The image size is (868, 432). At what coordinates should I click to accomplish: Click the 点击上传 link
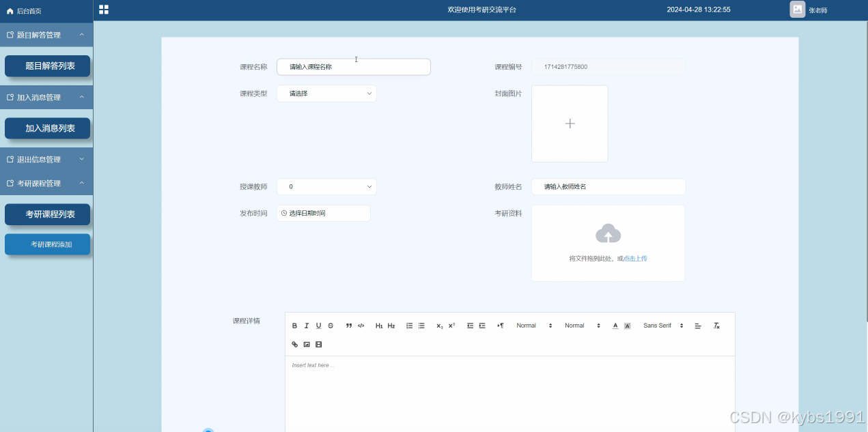(x=635, y=259)
